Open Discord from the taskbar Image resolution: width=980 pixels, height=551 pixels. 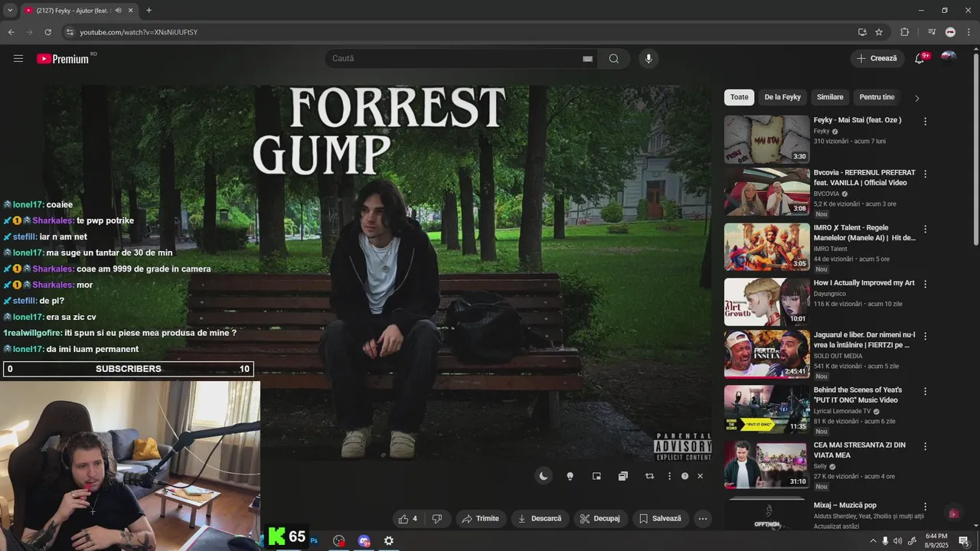click(x=364, y=541)
